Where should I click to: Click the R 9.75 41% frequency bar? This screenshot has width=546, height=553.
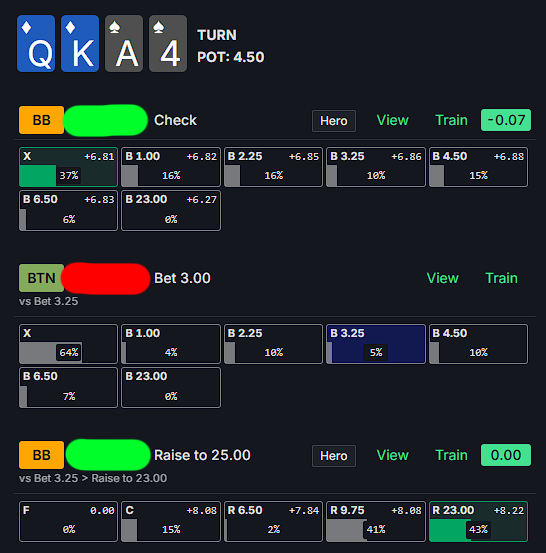tap(376, 521)
